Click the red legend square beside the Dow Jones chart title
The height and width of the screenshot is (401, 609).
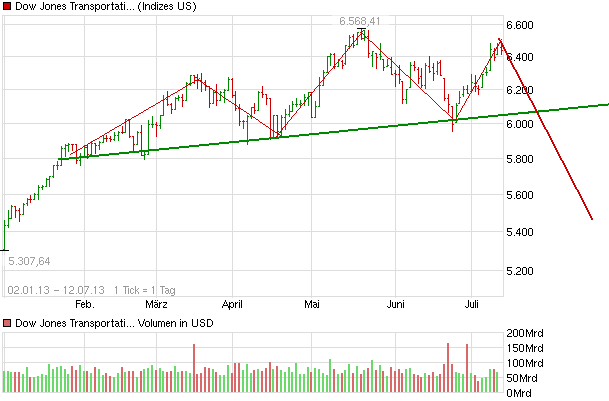(7, 8)
